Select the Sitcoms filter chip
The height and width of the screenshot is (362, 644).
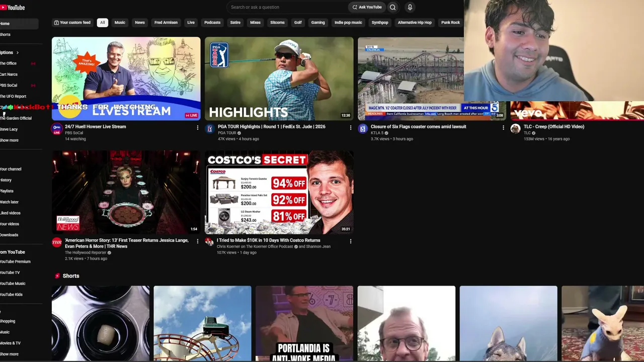point(277,23)
